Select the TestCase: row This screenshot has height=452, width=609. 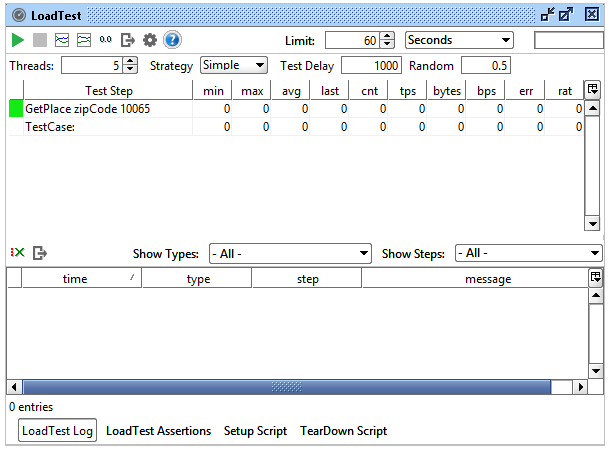(295, 127)
